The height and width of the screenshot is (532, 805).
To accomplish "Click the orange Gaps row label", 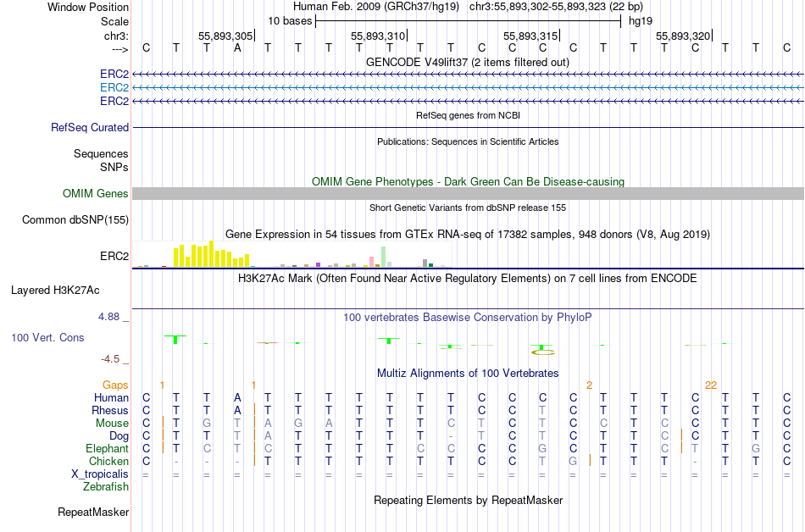I will click(x=115, y=385).
